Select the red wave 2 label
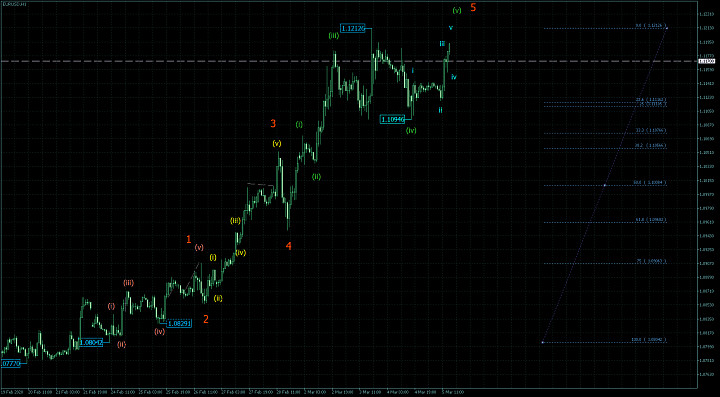The width and height of the screenshot is (720, 397). (206, 319)
